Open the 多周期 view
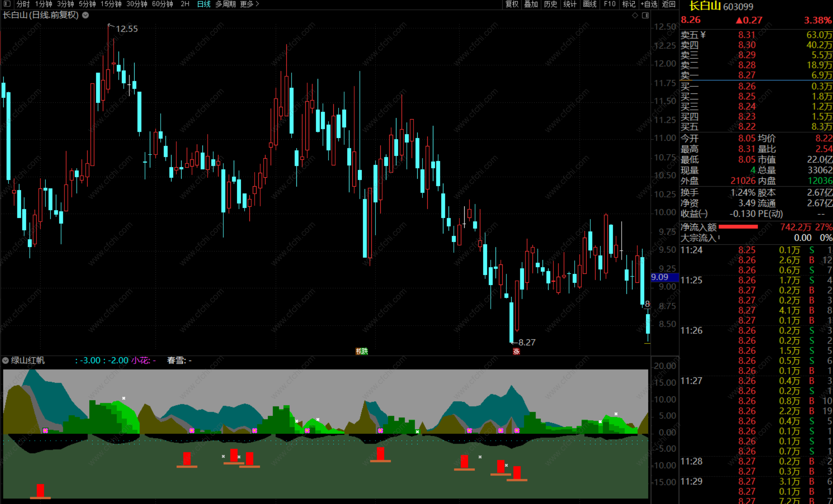The width and height of the screenshot is (833, 504). pyautogui.click(x=225, y=4)
